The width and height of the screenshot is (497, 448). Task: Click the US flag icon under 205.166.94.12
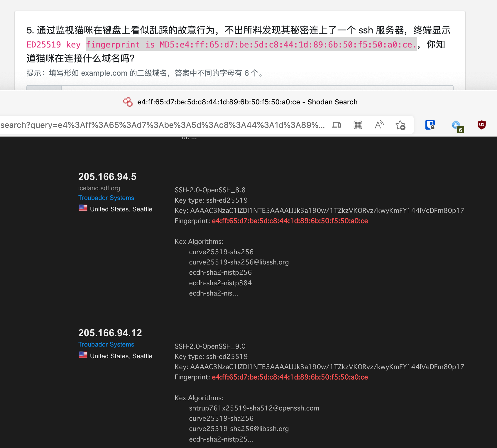pyautogui.click(x=83, y=355)
